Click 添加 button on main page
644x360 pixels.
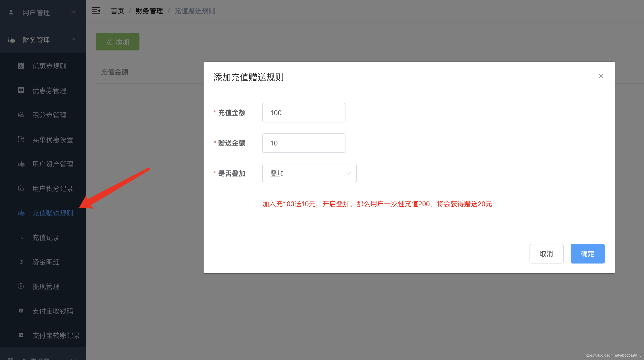click(x=117, y=42)
